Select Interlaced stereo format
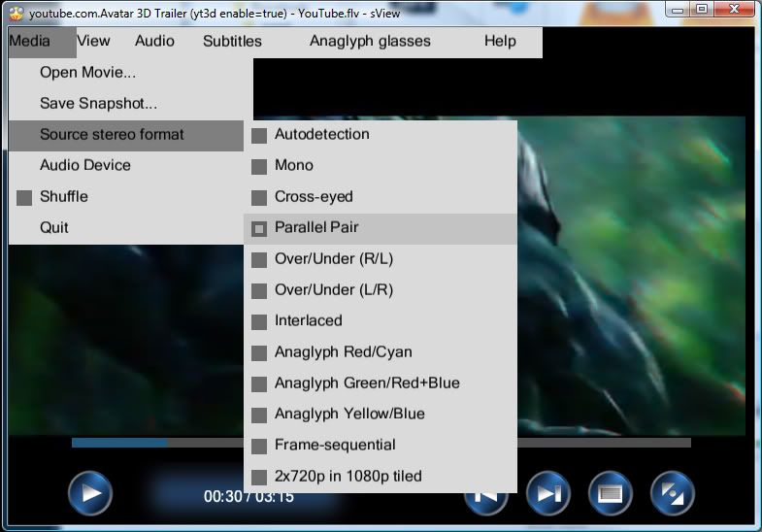The width and height of the screenshot is (762, 532). pos(381,320)
